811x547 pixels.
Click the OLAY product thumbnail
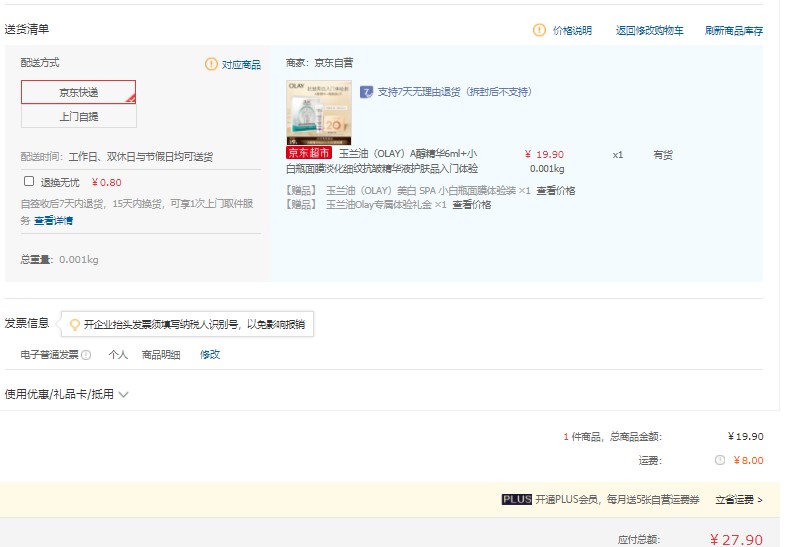[x=319, y=112]
